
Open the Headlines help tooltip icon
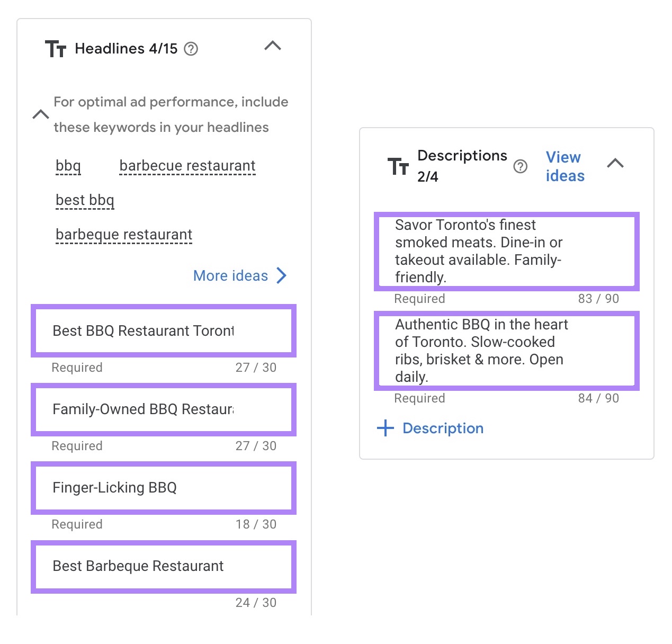[192, 49]
